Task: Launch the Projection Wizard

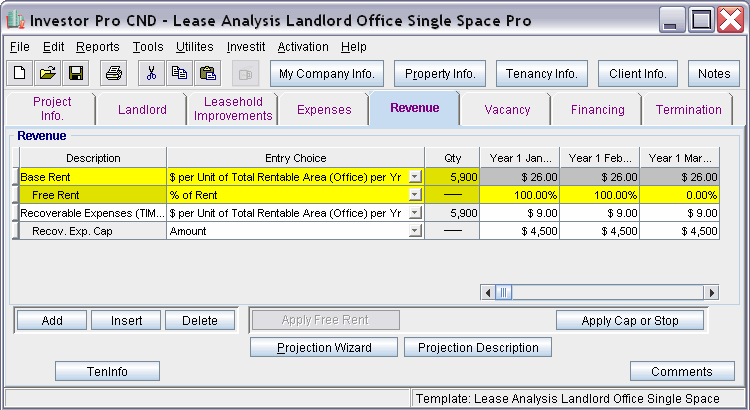Action: pos(324,347)
